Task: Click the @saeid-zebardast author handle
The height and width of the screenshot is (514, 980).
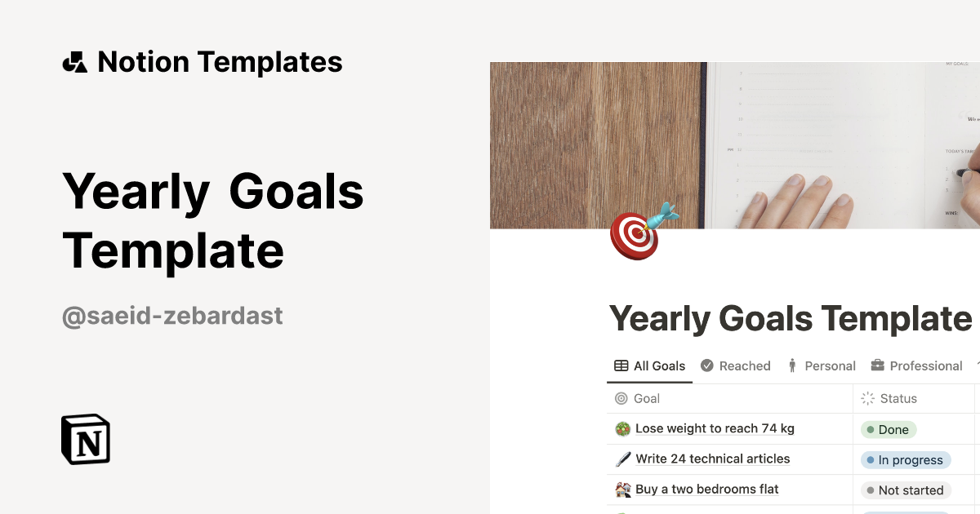Action: pyautogui.click(x=172, y=316)
